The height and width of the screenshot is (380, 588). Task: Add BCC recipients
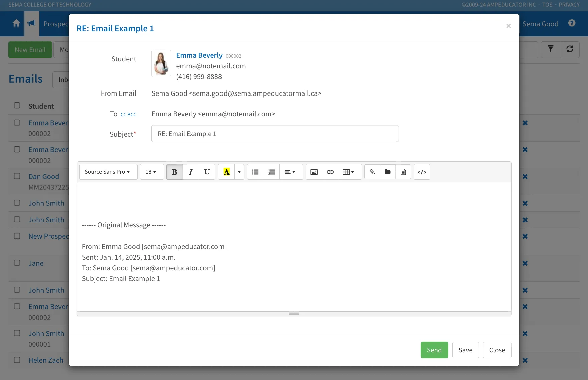tap(132, 115)
